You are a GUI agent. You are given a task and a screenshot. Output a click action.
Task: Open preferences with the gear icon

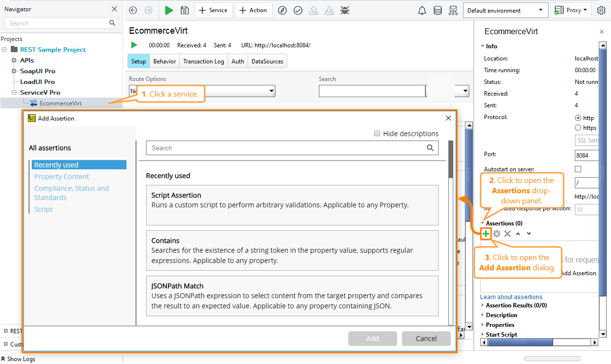(x=601, y=10)
